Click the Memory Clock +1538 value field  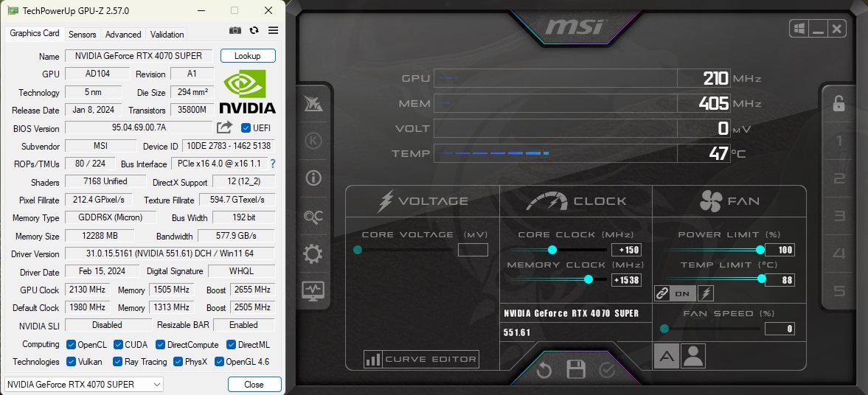626,280
